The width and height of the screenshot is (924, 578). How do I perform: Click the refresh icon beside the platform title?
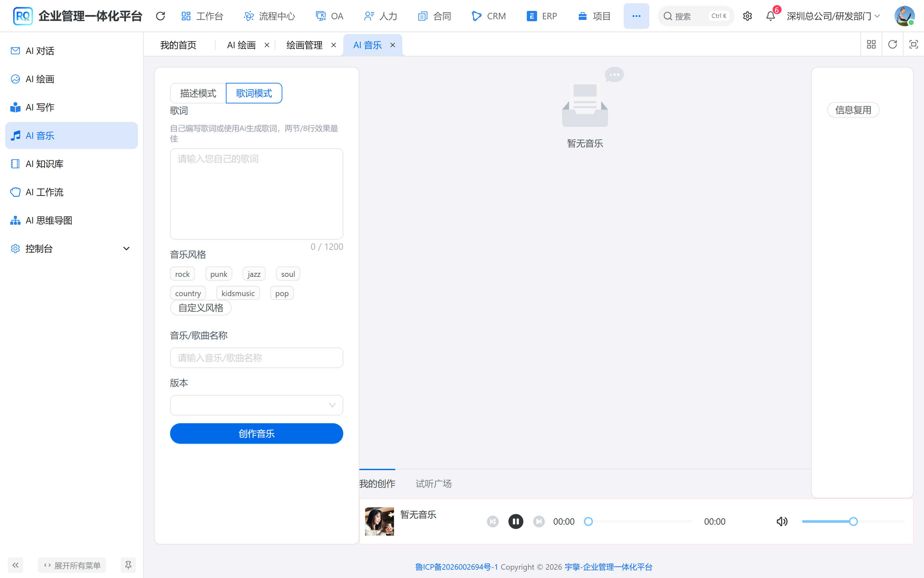pos(160,16)
